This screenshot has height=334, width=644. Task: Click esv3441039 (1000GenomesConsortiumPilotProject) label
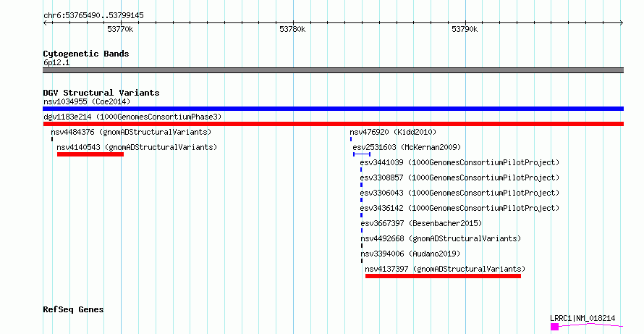tap(459, 162)
